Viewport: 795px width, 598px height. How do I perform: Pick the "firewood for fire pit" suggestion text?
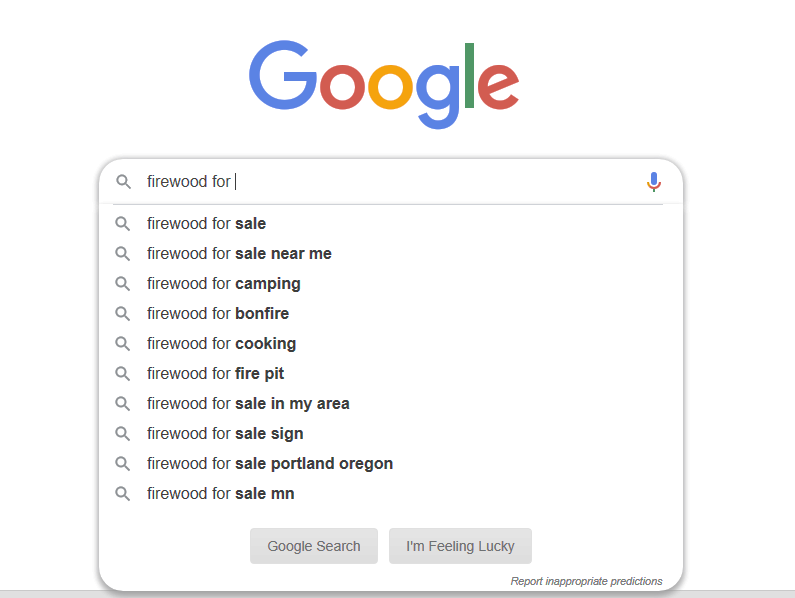(x=216, y=374)
